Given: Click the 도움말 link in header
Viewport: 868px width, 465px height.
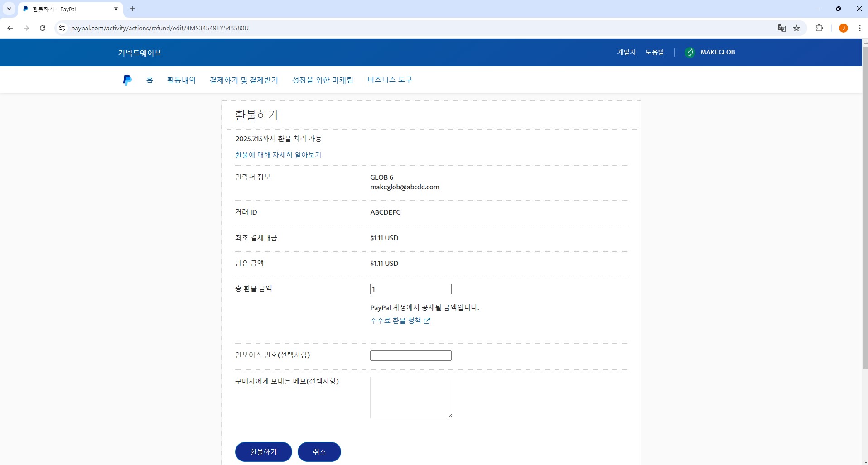Looking at the screenshot, I should (655, 53).
